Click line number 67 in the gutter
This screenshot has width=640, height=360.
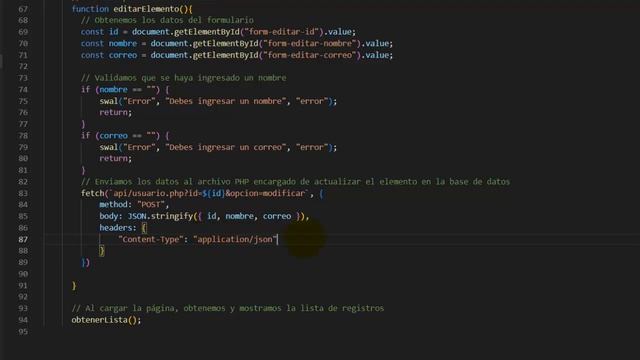(x=23, y=9)
